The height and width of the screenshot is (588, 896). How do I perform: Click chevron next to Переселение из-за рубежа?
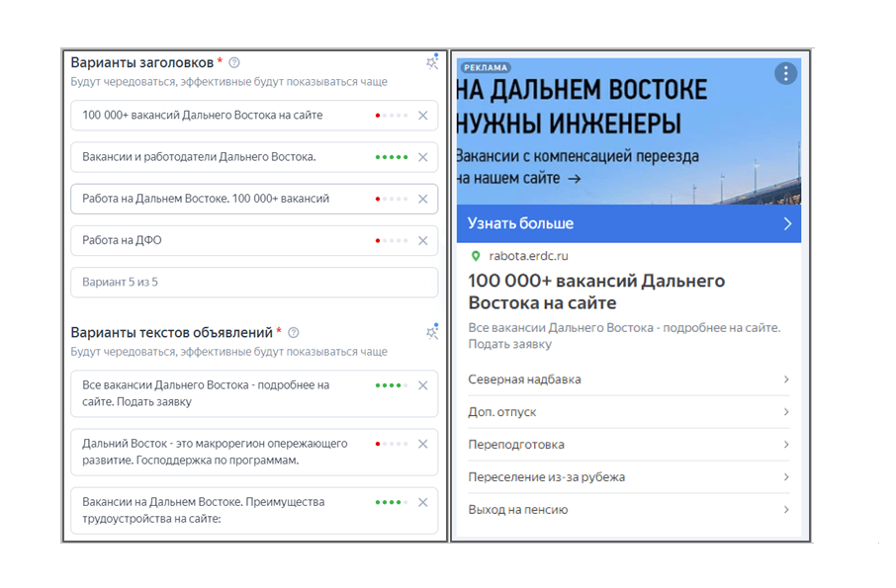point(786,477)
